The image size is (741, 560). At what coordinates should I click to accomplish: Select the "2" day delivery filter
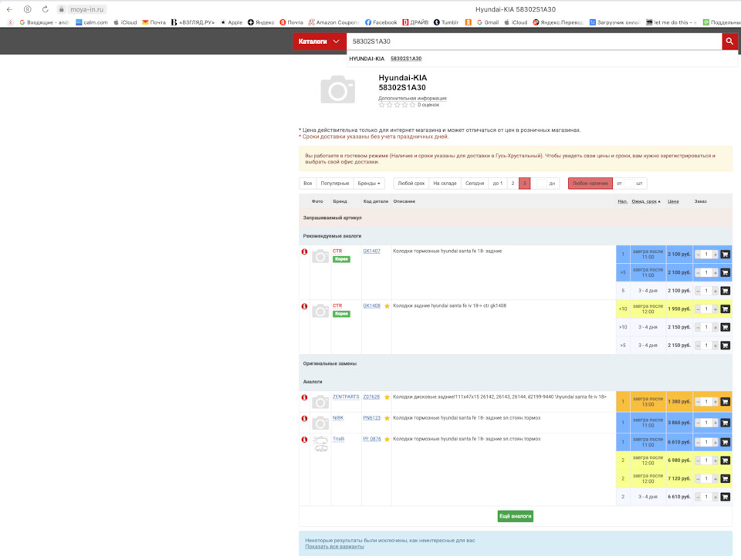click(x=513, y=184)
